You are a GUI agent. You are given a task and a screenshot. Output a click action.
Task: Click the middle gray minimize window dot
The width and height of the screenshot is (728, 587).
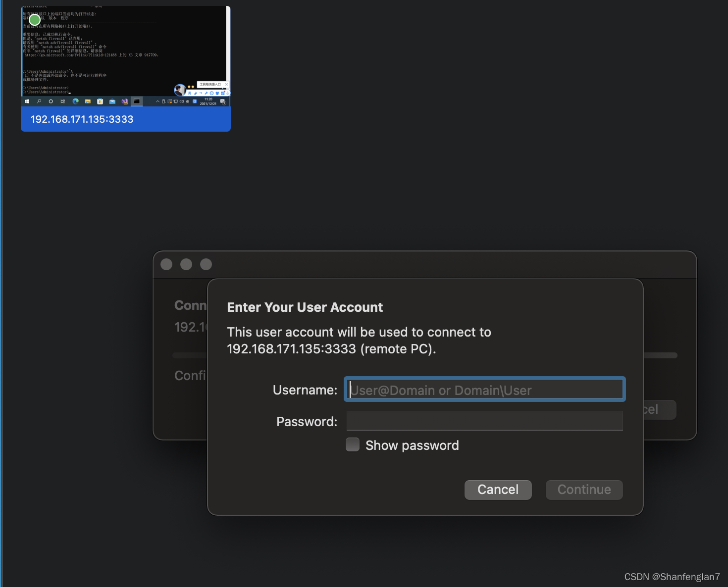click(x=186, y=264)
